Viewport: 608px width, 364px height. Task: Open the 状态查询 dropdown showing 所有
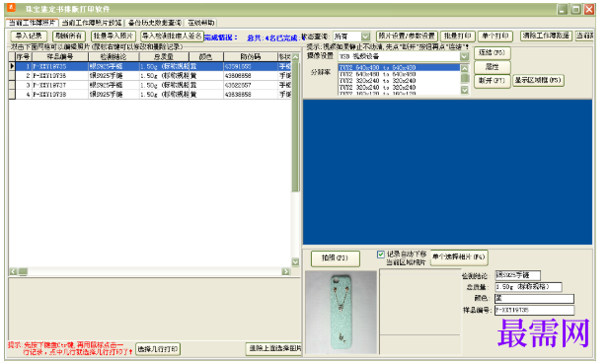coord(351,36)
